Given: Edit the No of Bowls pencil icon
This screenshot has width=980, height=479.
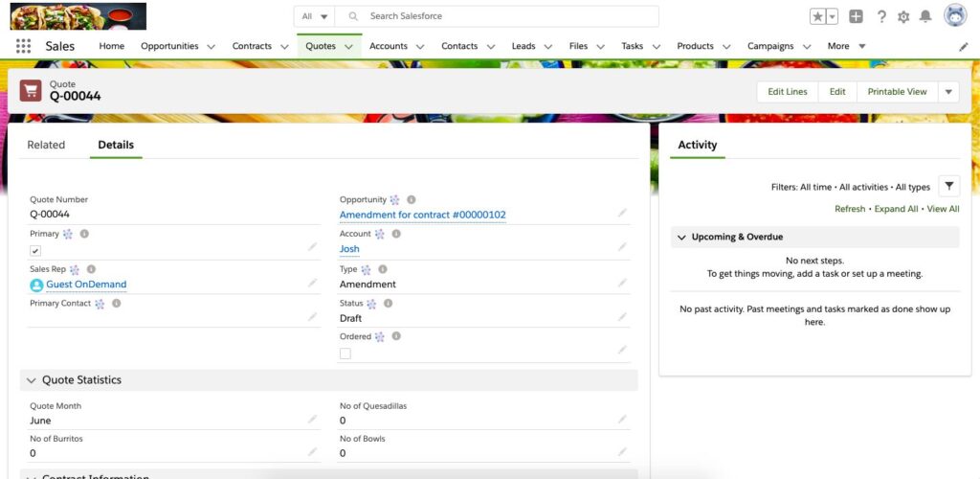Looking at the screenshot, I should [622, 451].
